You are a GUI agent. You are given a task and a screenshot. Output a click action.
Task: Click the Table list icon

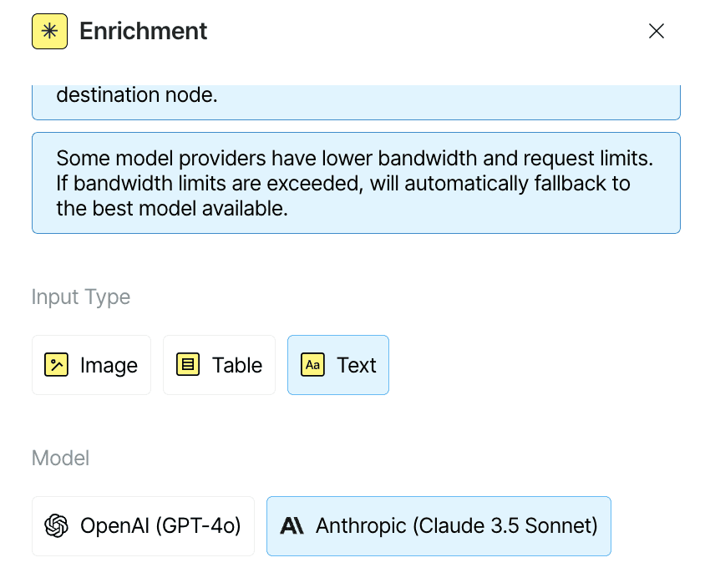[188, 365]
